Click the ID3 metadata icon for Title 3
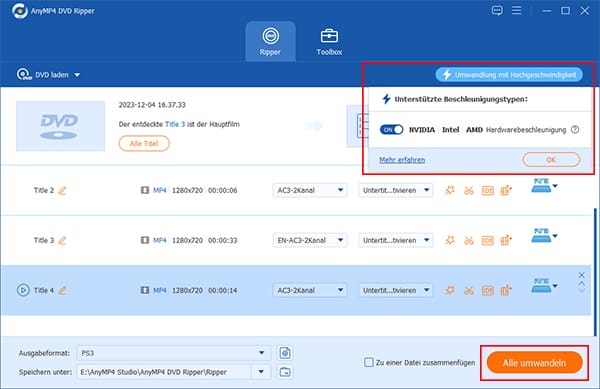The image size is (600, 389). tap(488, 240)
